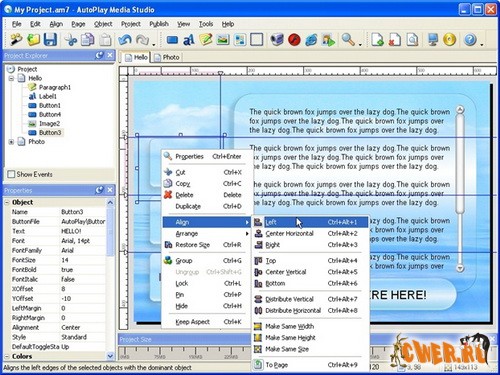
Task: Open the Undo/Redo toolbar dropdown arrow
Action: tap(154, 44)
